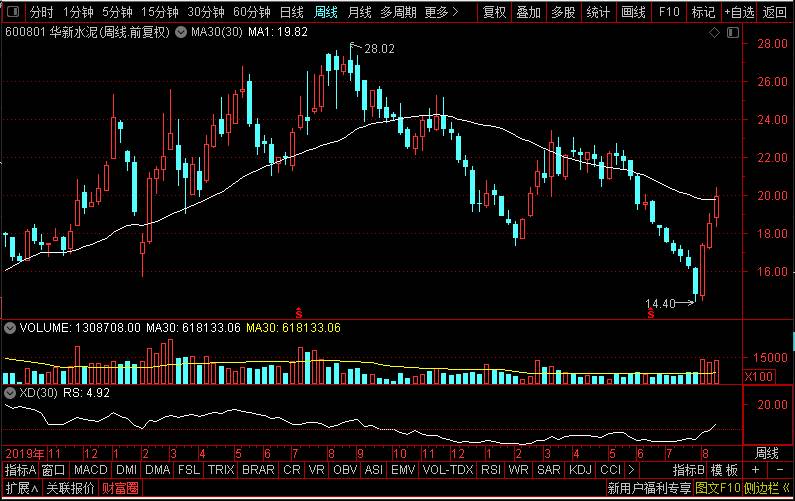Expand the 更多 periods menu
The image size is (795, 501).
[441, 12]
